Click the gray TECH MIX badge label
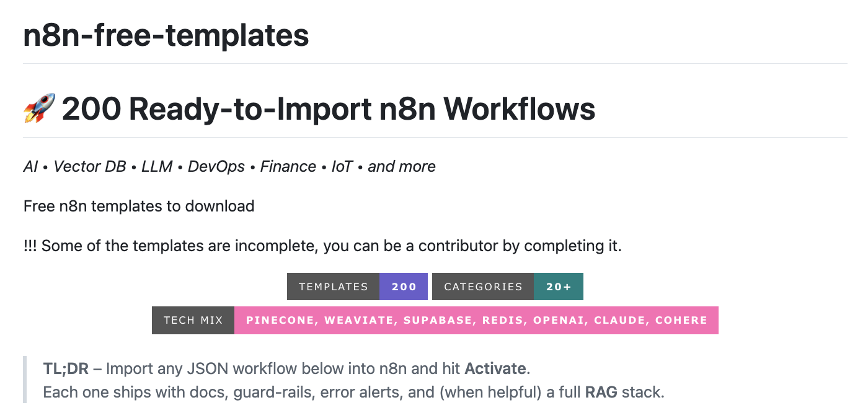This screenshot has height=418, width=868. [x=193, y=320]
